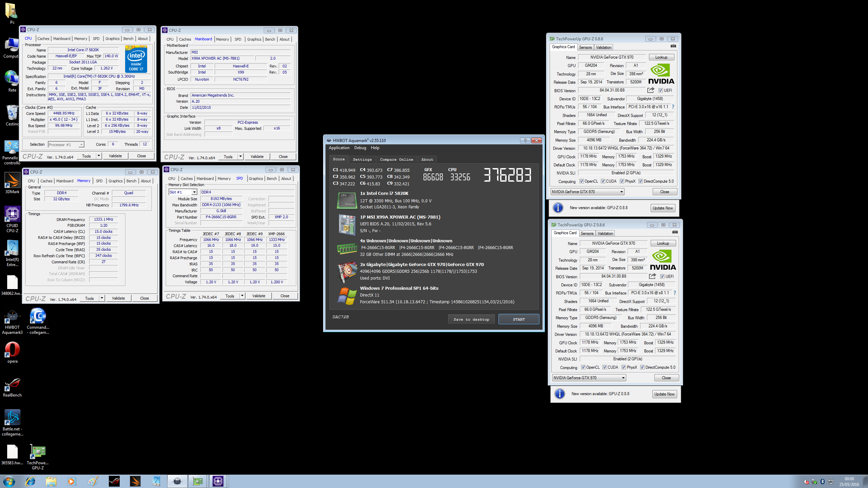Screen dimensions: 868x488
Task: Click Bus Interface question mark in upper GPU-Z
Action: coord(673,107)
